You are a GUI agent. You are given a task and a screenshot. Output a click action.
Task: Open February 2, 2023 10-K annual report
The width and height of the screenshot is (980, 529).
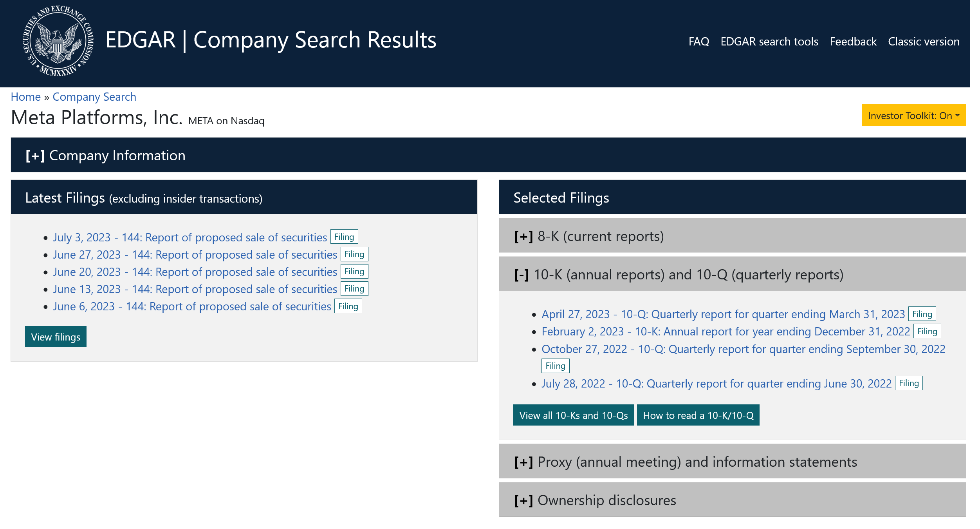point(726,332)
